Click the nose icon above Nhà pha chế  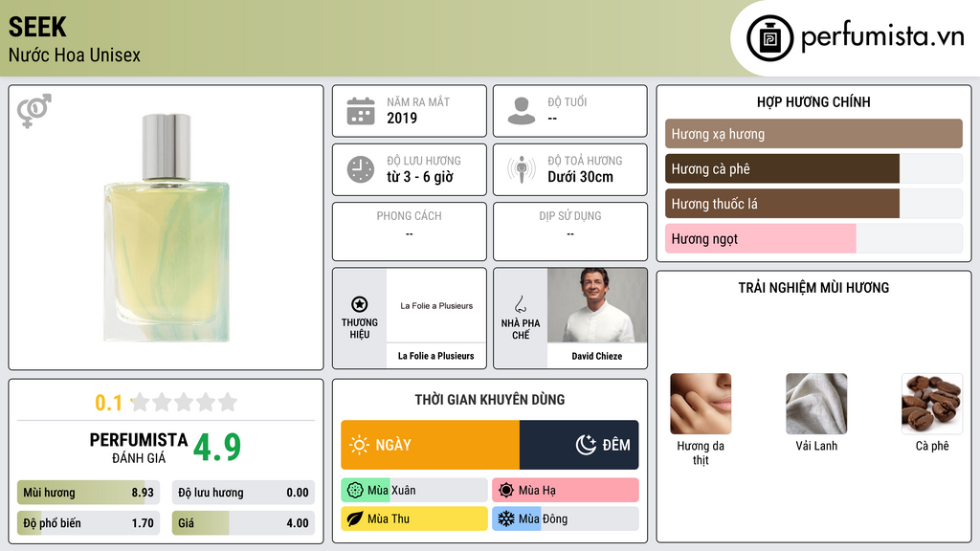tap(520, 304)
